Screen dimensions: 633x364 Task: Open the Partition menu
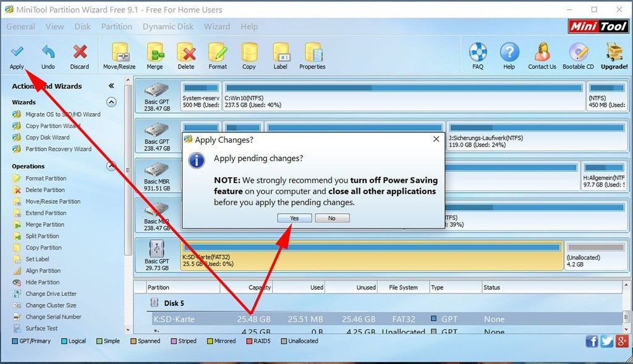point(116,27)
